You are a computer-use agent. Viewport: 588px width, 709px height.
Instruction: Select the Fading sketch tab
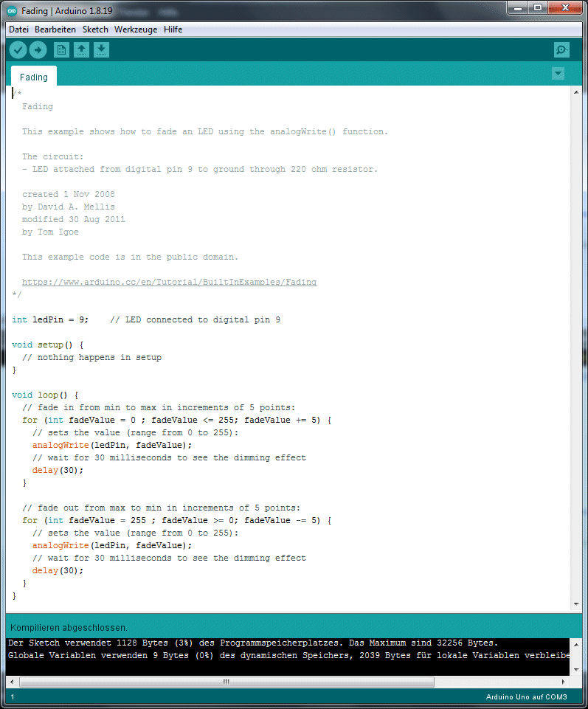pyautogui.click(x=34, y=77)
